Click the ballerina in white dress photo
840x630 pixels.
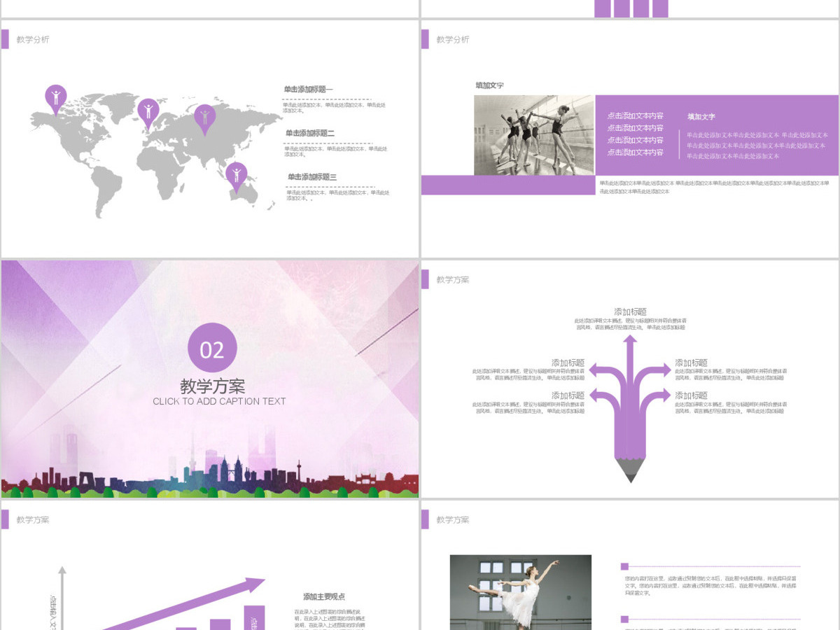(x=521, y=592)
